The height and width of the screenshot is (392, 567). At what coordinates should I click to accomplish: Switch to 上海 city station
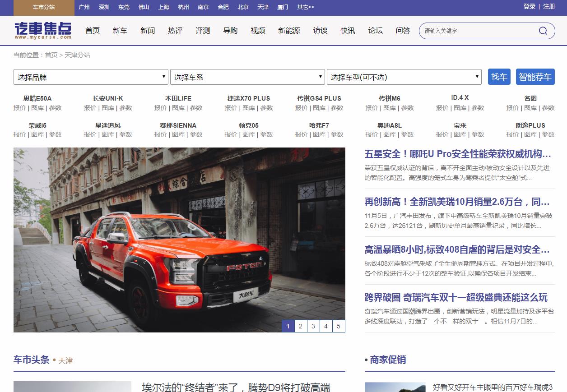point(163,7)
